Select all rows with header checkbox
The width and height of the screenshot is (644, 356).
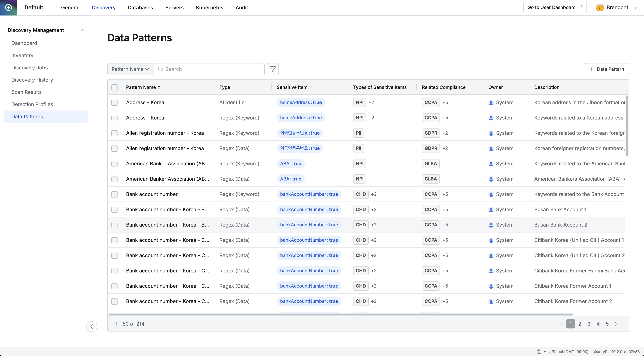coord(114,87)
